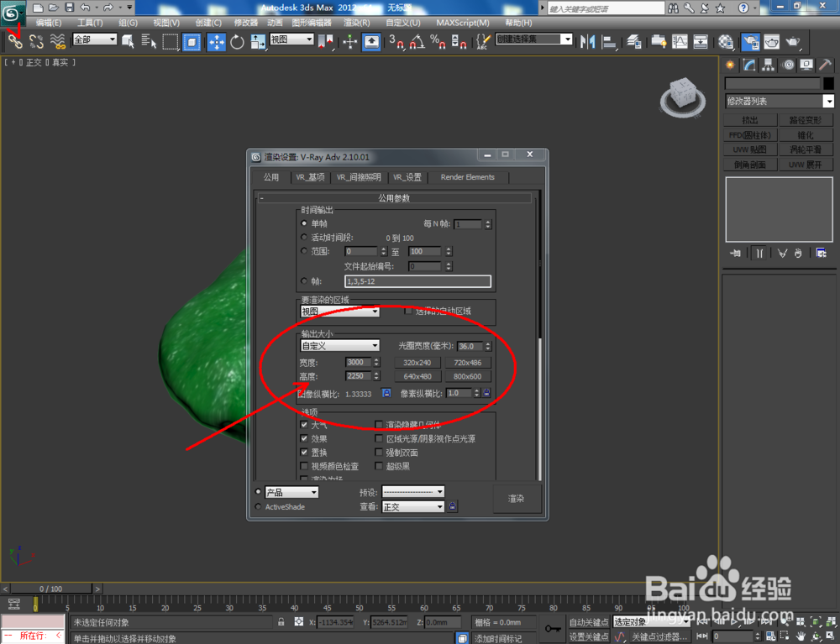
Task: Toggle the 3D Snaps icon
Action: coord(396,41)
